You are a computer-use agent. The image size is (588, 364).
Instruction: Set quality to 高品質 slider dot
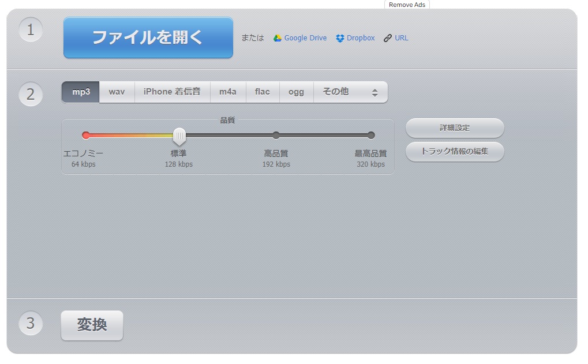tap(276, 136)
